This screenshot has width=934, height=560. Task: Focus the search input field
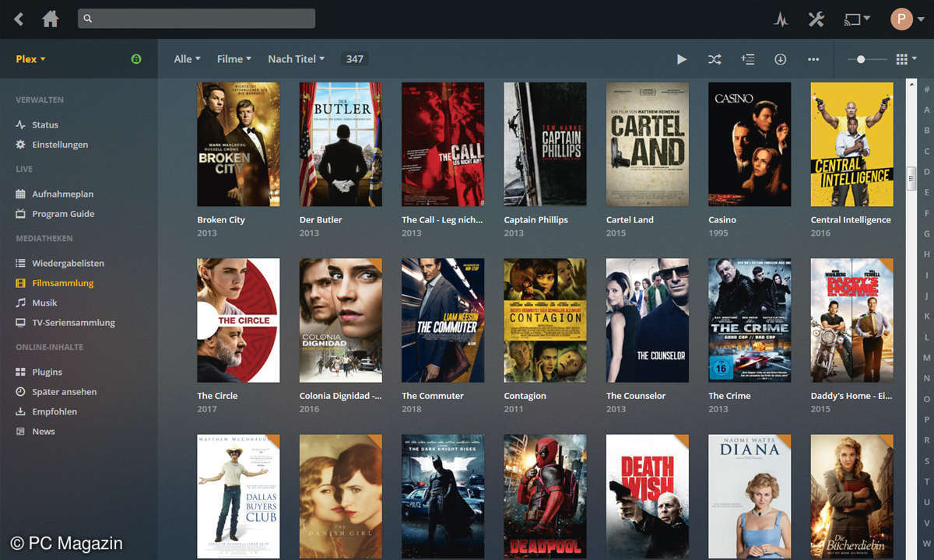click(x=196, y=19)
